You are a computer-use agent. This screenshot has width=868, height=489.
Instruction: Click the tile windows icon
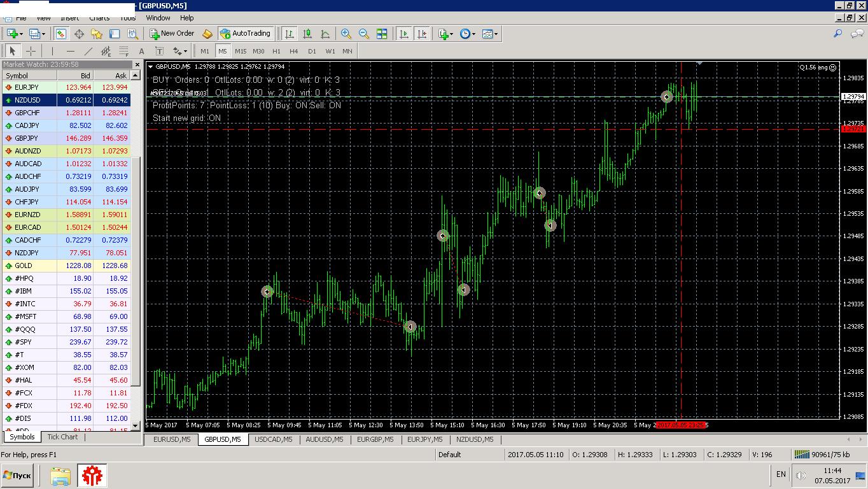[382, 34]
